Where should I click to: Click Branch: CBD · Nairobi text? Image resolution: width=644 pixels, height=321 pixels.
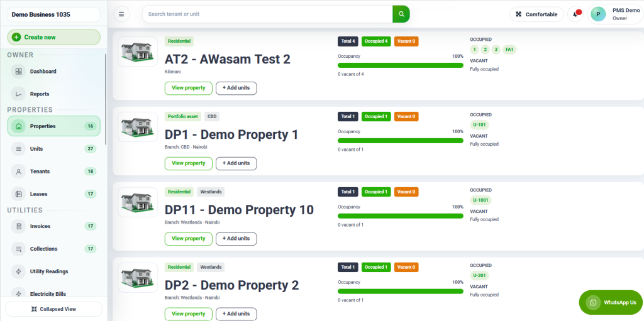pos(186,146)
